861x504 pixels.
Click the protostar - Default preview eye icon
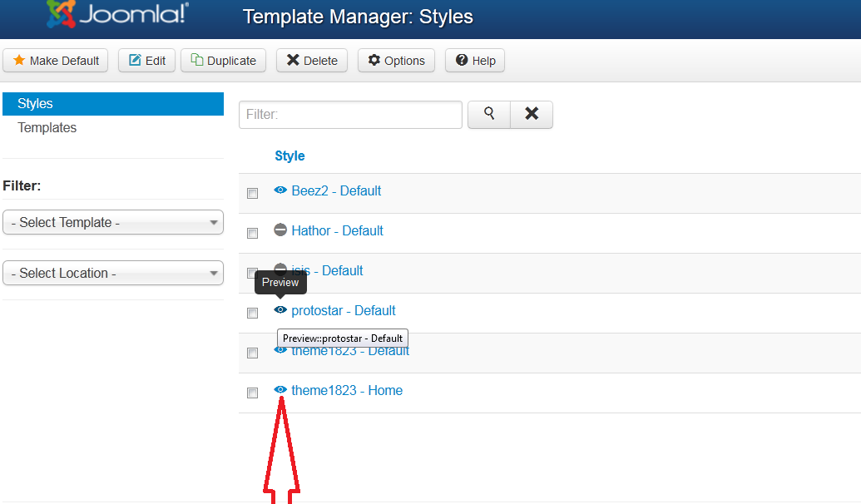point(280,309)
